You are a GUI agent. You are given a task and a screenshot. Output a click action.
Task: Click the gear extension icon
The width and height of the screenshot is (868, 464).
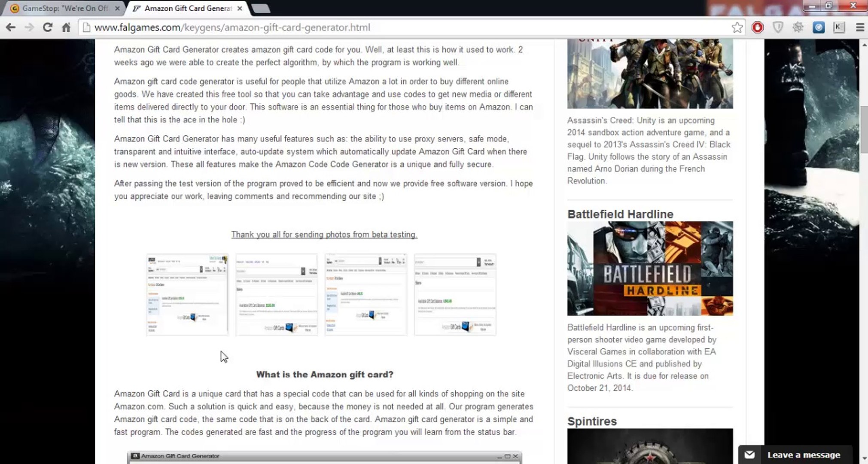(798, 27)
